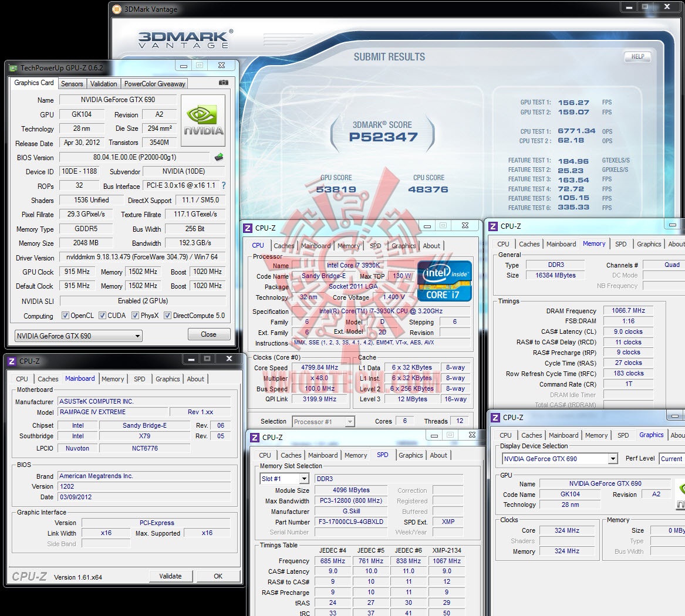Click the XMP-2134 frequency 1067 MHz cell

(x=447, y=561)
